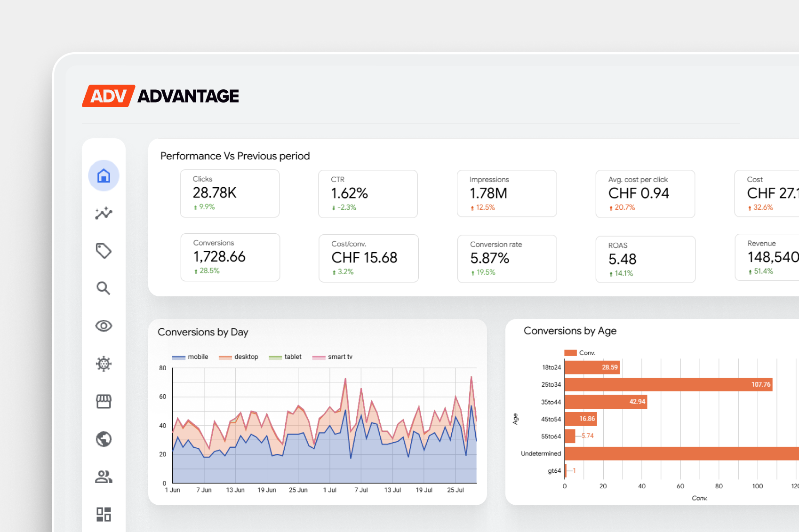Image resolution: width=799 pixels, height=532 pixels.
Task: Click the magnifying glass search icon
Action: (x=104, y=288)
